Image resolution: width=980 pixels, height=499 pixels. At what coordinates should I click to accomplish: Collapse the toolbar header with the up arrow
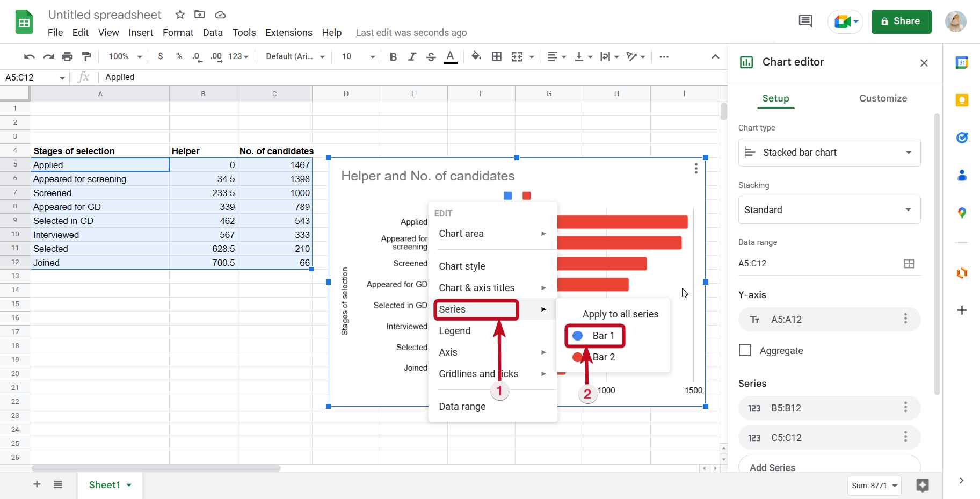[715, 56]
